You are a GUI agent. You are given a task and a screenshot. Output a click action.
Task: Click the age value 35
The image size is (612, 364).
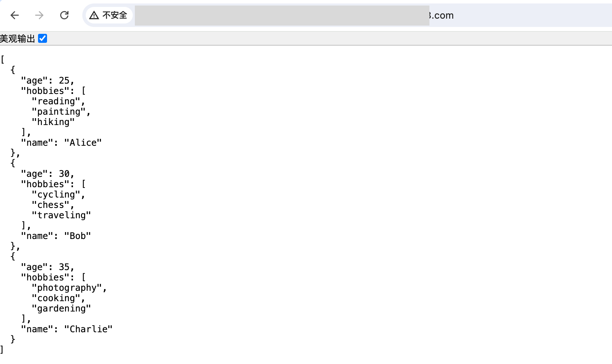click(x=64, y=267)
